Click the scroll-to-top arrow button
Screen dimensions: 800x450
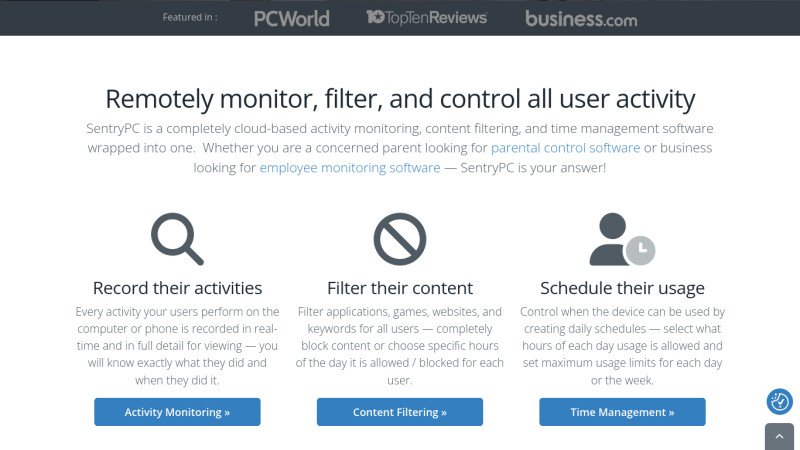pyautogui.click(x=780, y=437)
